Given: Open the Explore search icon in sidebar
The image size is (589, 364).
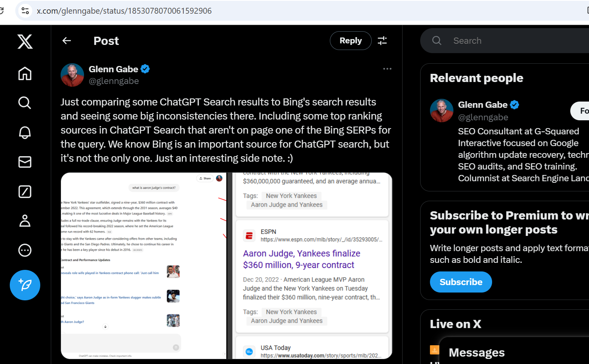Looking at the screenshot, I should [x=25, y=103].
